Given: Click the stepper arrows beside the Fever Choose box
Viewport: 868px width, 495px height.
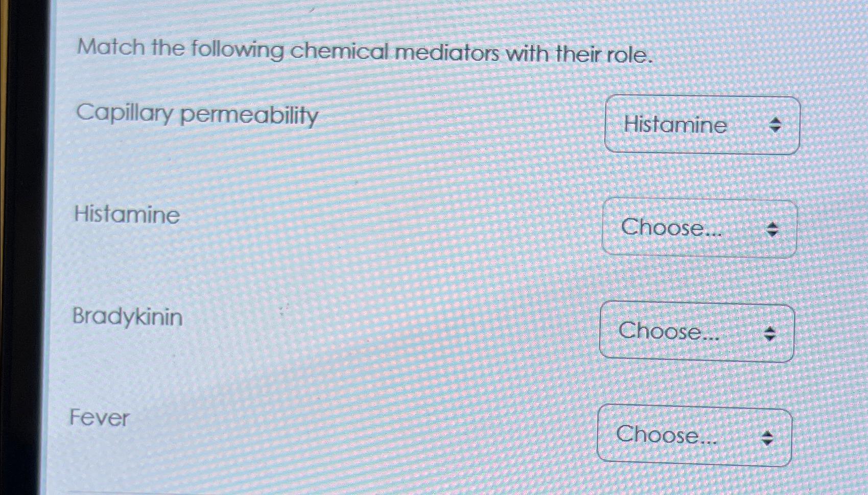Looking at the screenshot, I should point(767,438).
